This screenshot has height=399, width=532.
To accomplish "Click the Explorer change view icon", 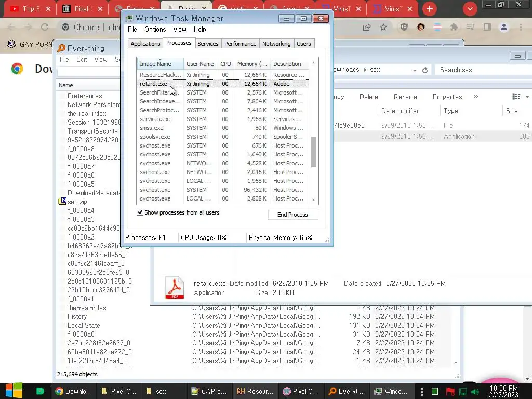I will 516,97.
